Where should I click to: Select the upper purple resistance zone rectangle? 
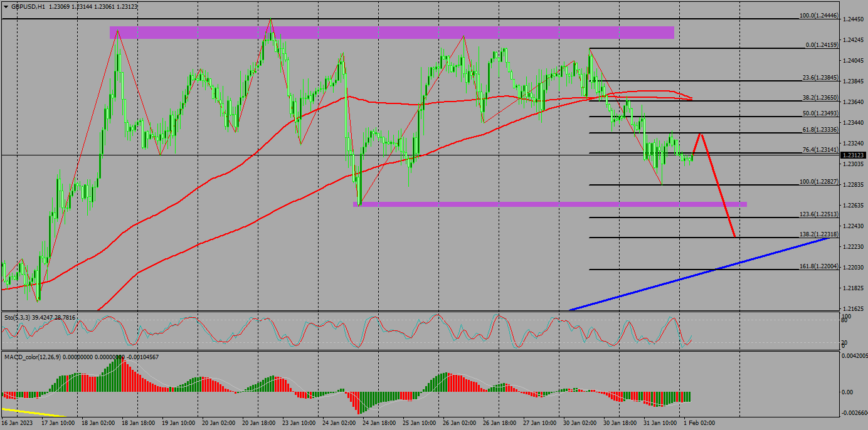[x=391, y=33]
